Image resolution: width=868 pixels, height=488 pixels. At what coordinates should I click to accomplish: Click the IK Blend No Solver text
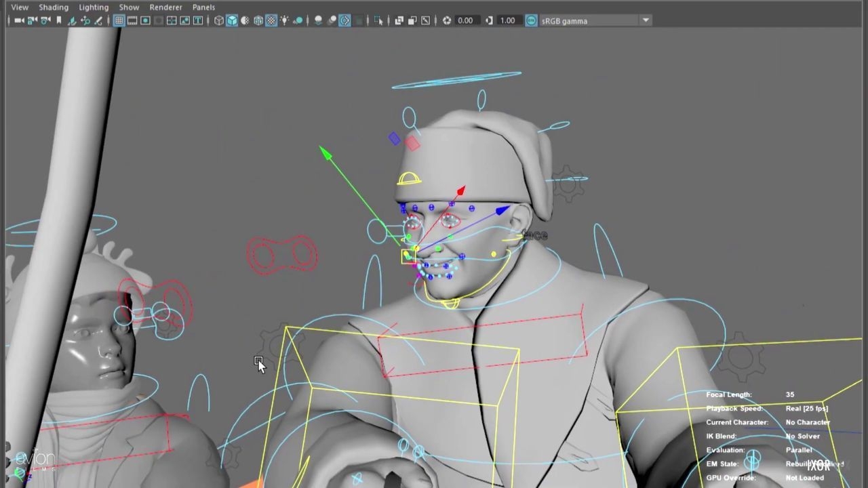point(803,436)
